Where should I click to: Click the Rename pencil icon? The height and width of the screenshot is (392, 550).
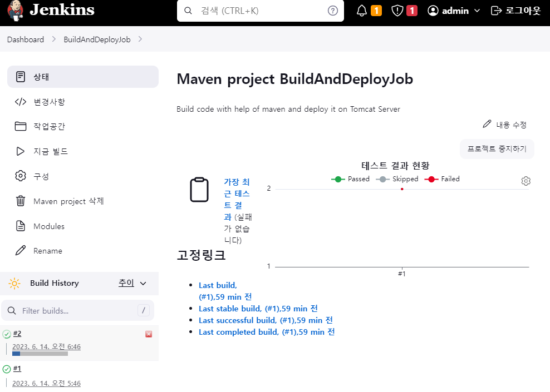pyautogui.click(x=21, y=250)
